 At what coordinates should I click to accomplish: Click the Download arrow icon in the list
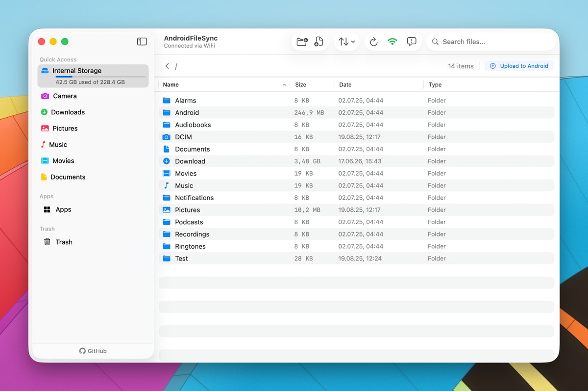(166, 161)
